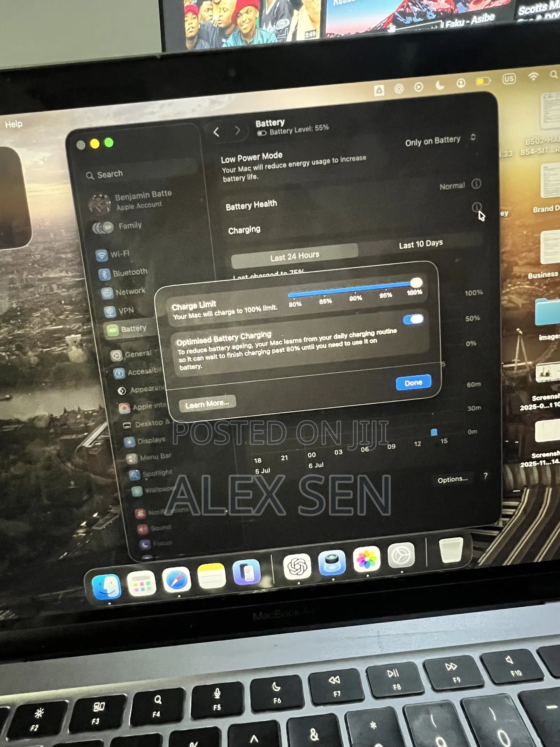560x747 pixels.
Task: Open Photos app from the Dock
Action: 366,559
